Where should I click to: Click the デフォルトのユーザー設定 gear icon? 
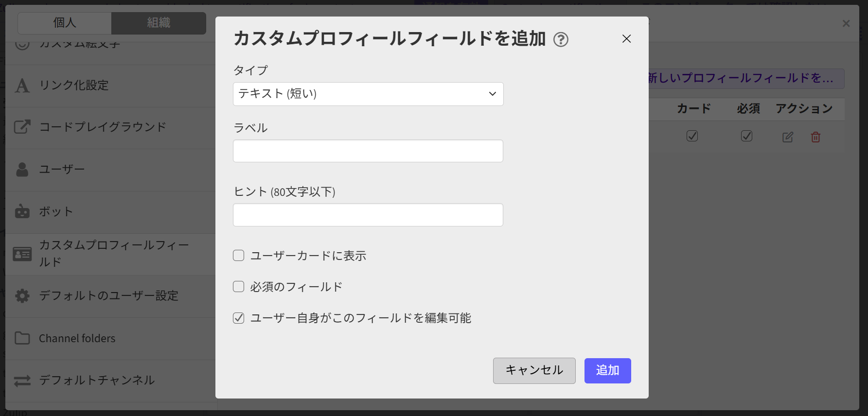tap(22, 296)
